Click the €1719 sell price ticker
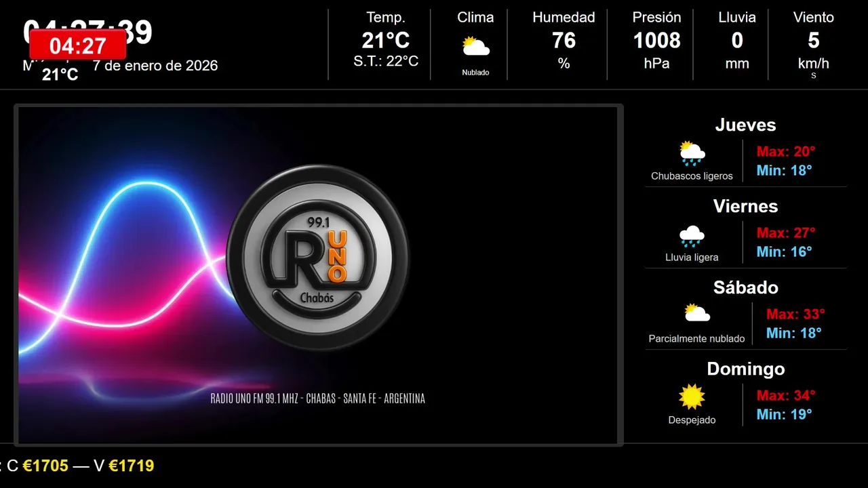 [x=132, y=466]
